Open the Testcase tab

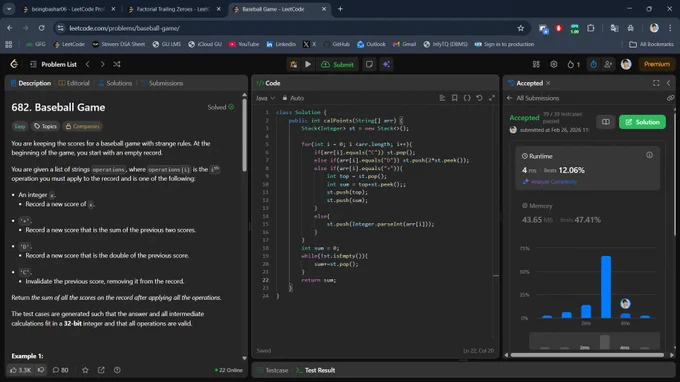[x=272, y=370]
